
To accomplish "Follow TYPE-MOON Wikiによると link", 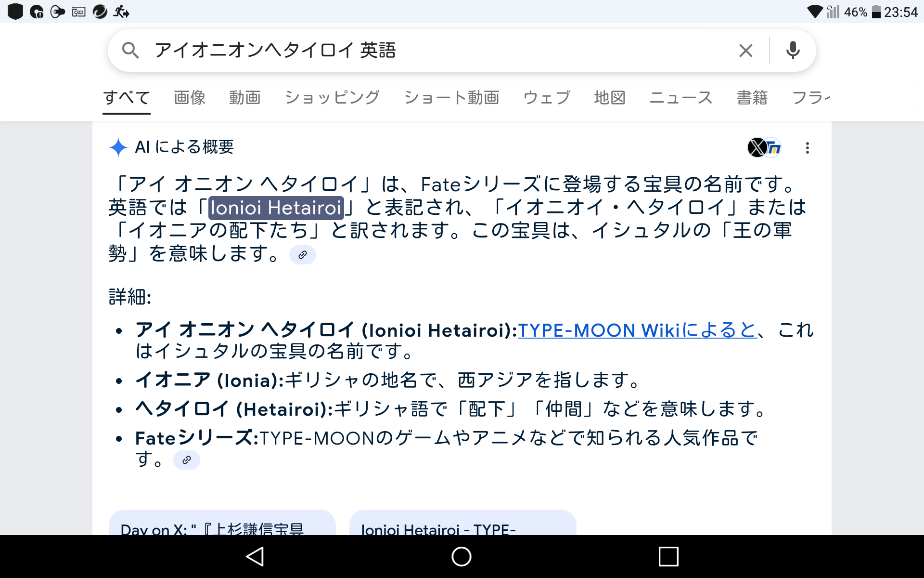I will click(637, 330).
